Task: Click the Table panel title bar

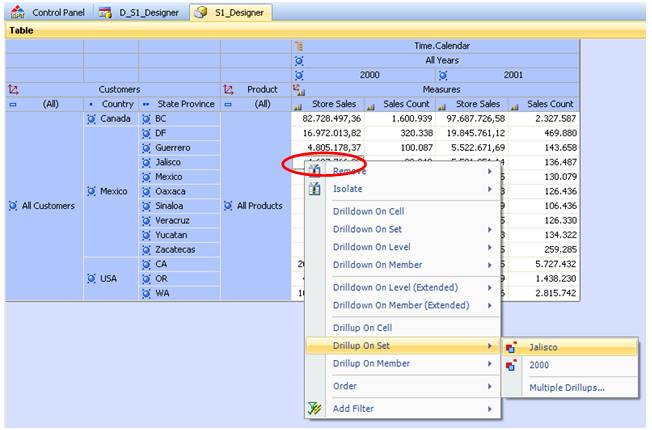Action: tap(326, 31)
